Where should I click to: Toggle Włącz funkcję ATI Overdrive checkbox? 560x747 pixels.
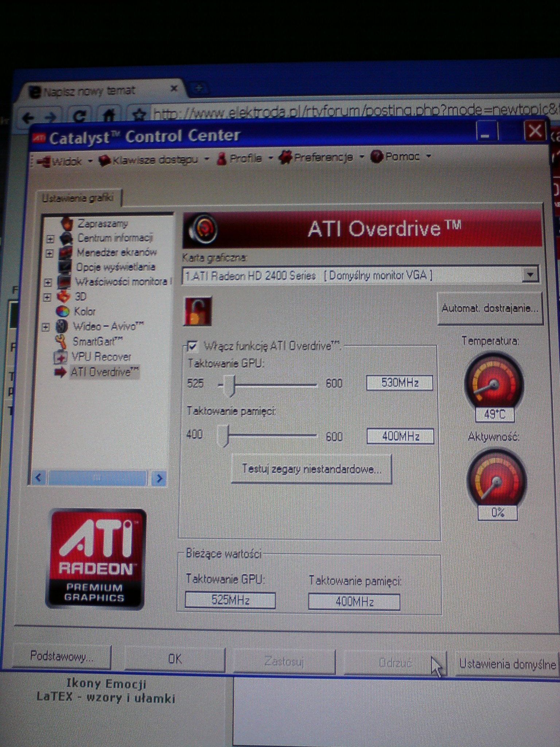[x=192, y=346]
